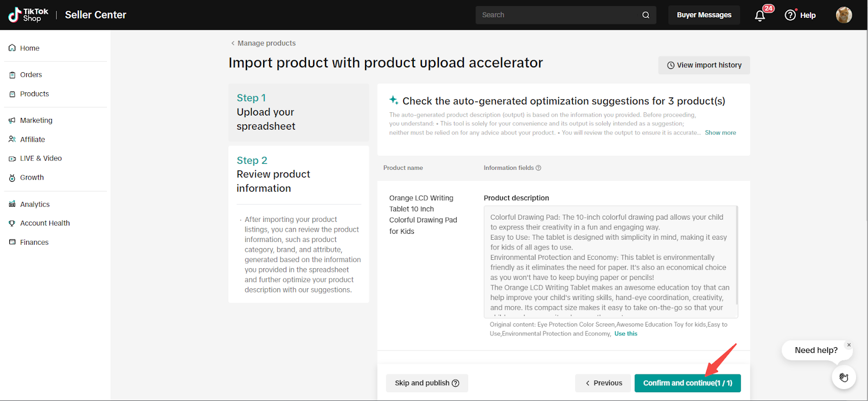
Task: Open the Products menu item
Action: click(34, 94)
